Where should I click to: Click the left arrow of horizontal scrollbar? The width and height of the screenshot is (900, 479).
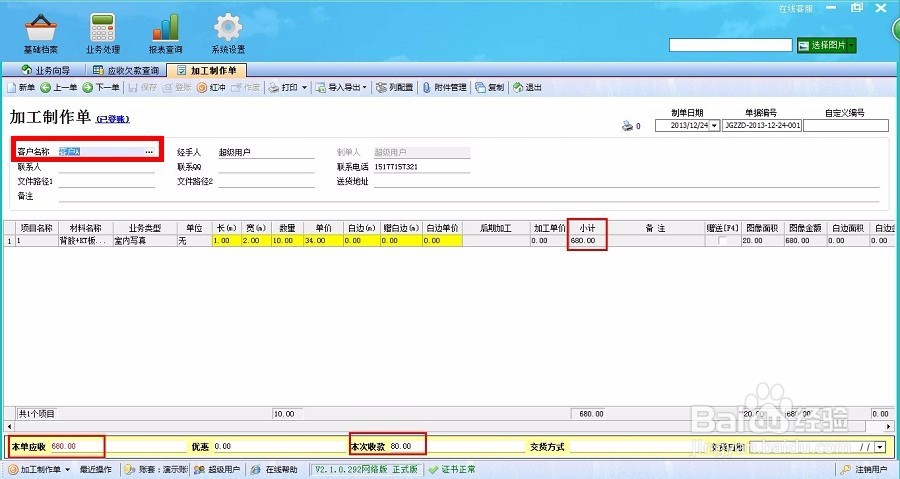(x=9, y=427)
